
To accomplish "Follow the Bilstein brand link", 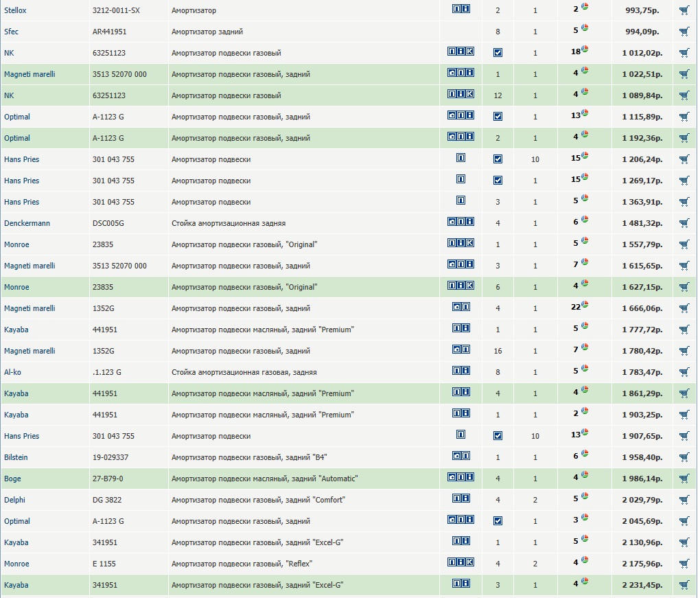I will [16, 457].
